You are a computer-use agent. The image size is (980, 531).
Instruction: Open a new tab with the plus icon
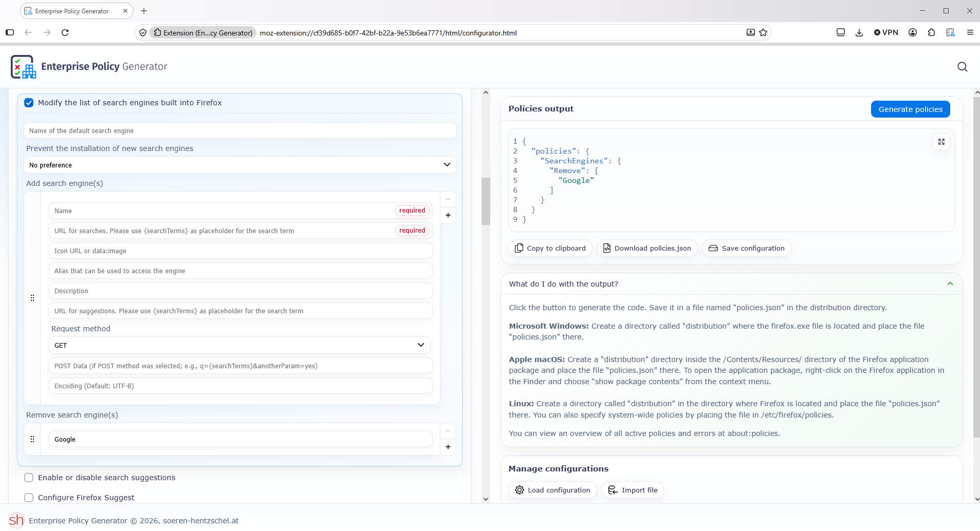pos(144,11)
